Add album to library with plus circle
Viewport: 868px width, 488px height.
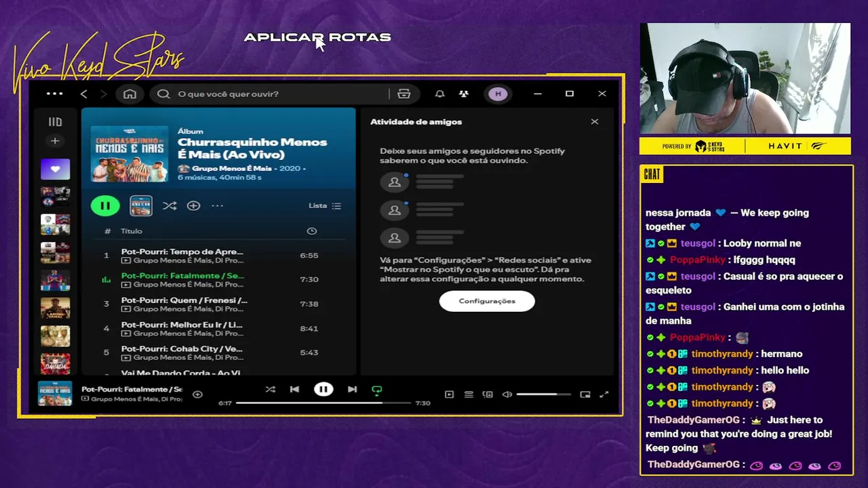point(193,205)
